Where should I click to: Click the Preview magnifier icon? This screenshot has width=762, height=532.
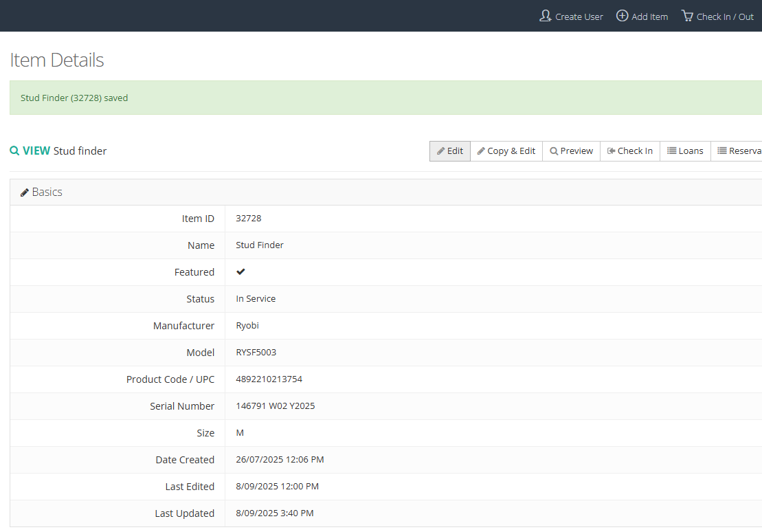click(x=554, y=151)
